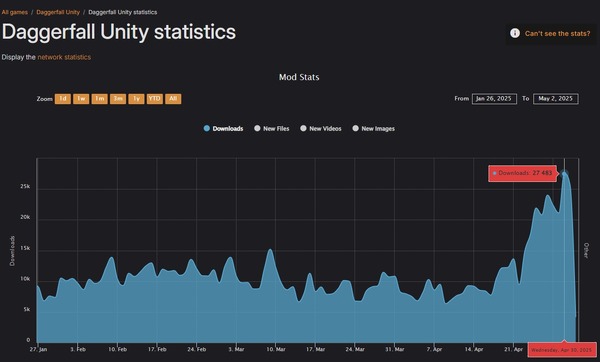Toggle the Downloads series in legend
The image size is (600, 362).
(223, 129)
